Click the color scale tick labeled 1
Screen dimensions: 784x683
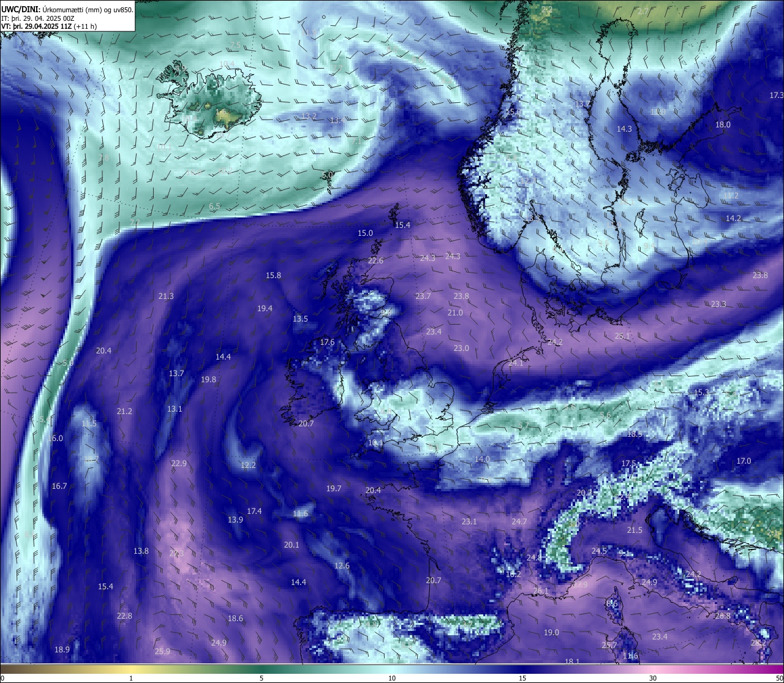131,678
